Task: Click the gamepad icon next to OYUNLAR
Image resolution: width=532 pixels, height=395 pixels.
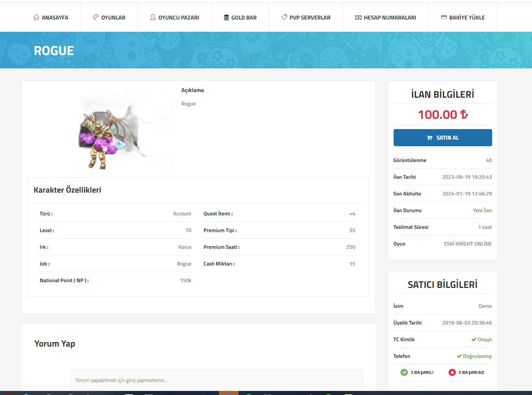Action: (x=96, y=17)
